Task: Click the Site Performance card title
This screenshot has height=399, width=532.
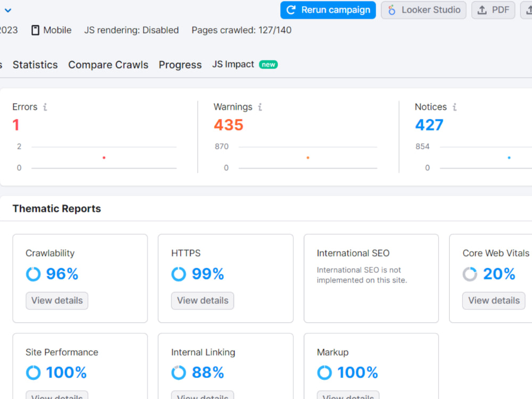Action: coord(62,352)
